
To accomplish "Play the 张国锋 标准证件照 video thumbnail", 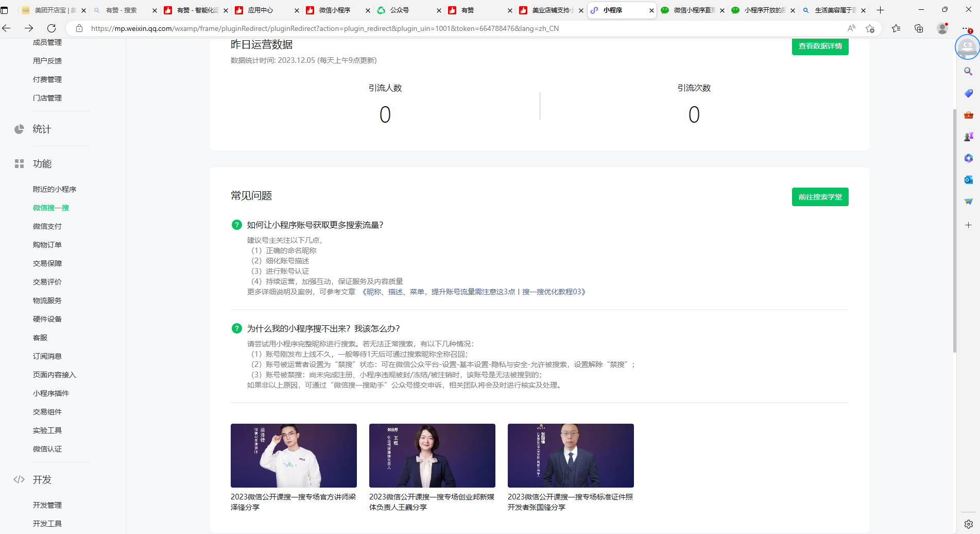I will point(571,456).
